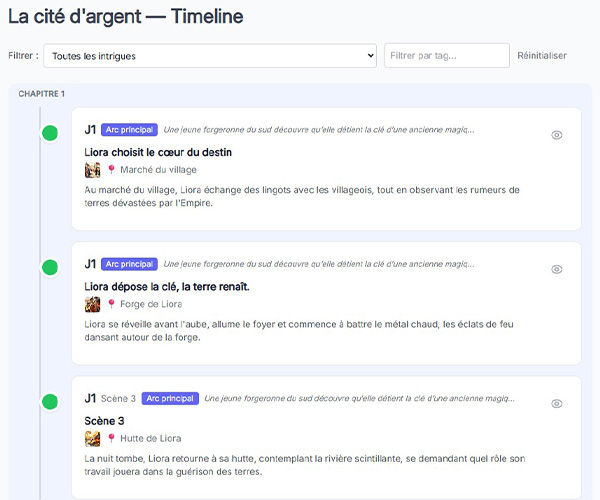
Task: Click italic arc summary on 'Liora choisit' card
Action: click(319, 130)
